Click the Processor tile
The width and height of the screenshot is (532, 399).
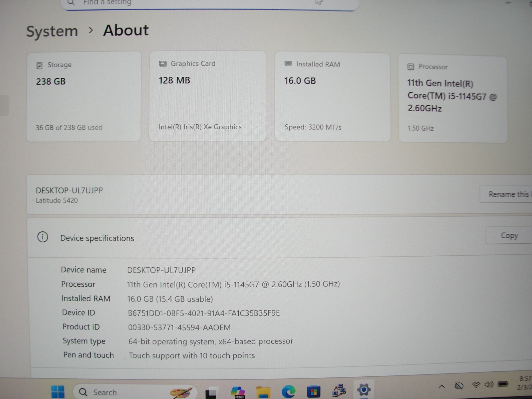coord(453,99)
